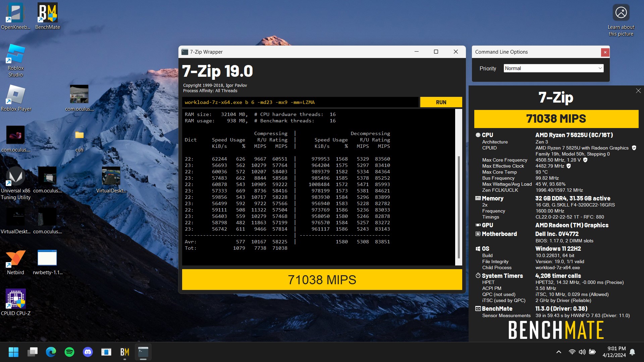This screenshot has height=362, width=644.
Task: Click the OS section heading
Action: pyautogui.click(x=485, y=248)
